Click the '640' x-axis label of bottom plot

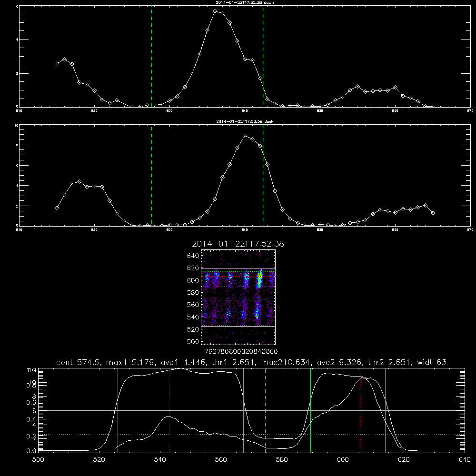465,460
